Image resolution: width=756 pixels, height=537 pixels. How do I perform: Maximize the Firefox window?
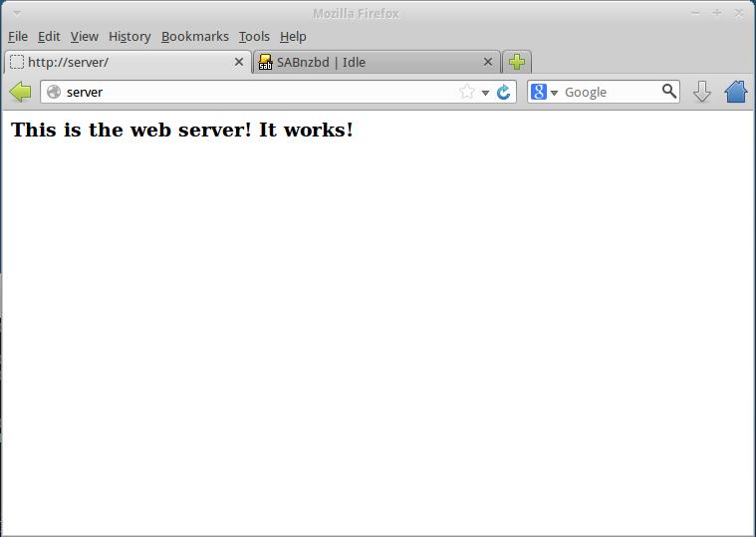pos(717,13)
